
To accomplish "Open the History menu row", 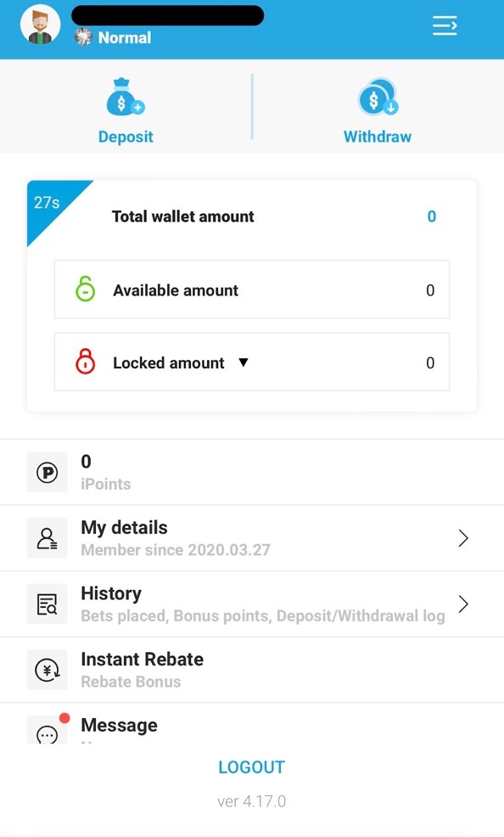I will (x=252, y=604).
